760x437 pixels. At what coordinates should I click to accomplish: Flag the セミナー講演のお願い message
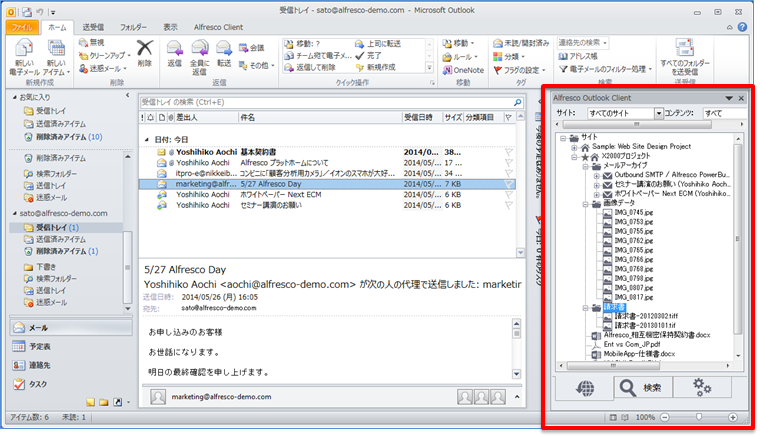pos(508,205)
